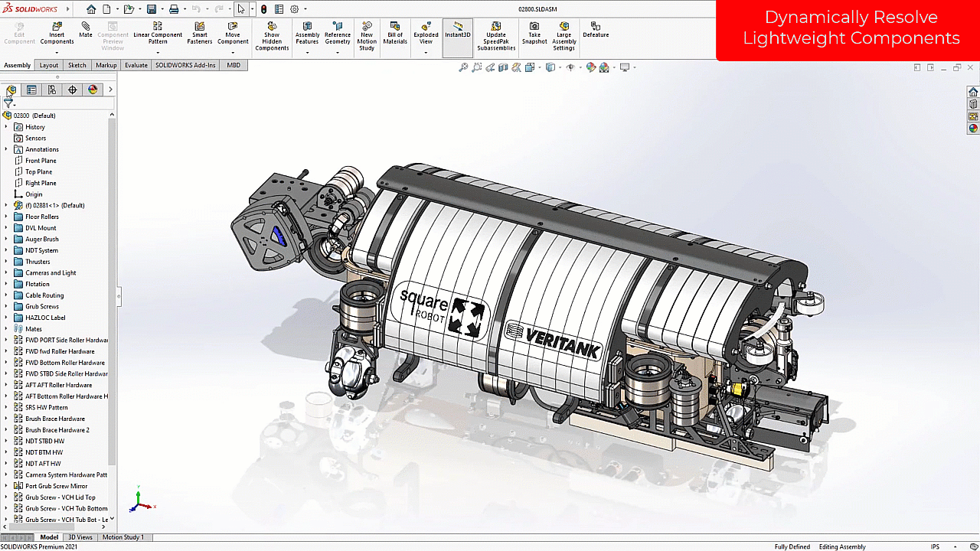Viewport: 980px width, 551px height.
Task: Open Linear Component Pattern dropdown arrow
Action: [x=158, y=52]
